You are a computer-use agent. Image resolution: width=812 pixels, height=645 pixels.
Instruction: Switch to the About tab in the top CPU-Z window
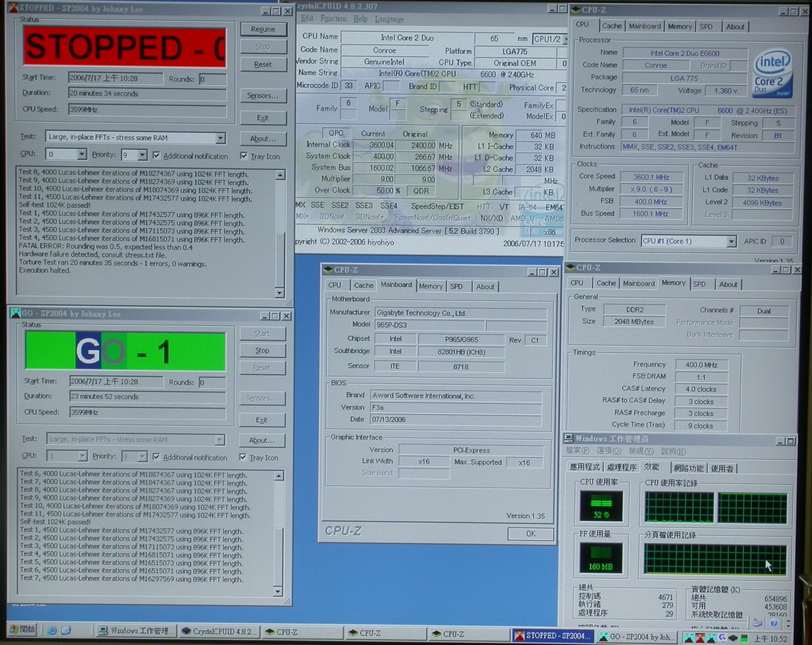735,27
